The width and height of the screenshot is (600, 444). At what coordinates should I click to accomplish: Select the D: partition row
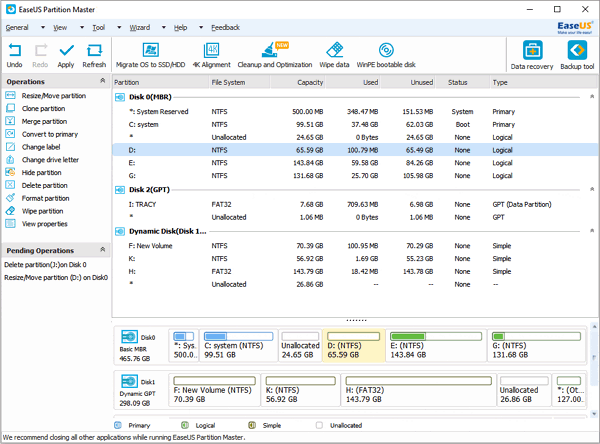(355, 150)
